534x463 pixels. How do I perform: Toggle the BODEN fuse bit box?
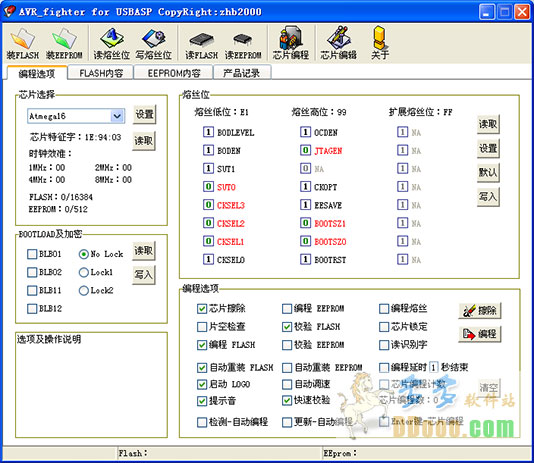[208, 150]
